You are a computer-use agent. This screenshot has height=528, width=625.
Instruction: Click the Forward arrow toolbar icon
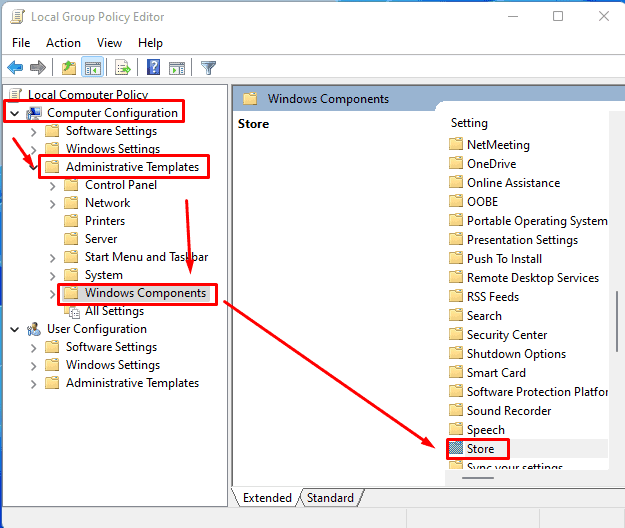[38, 67]
